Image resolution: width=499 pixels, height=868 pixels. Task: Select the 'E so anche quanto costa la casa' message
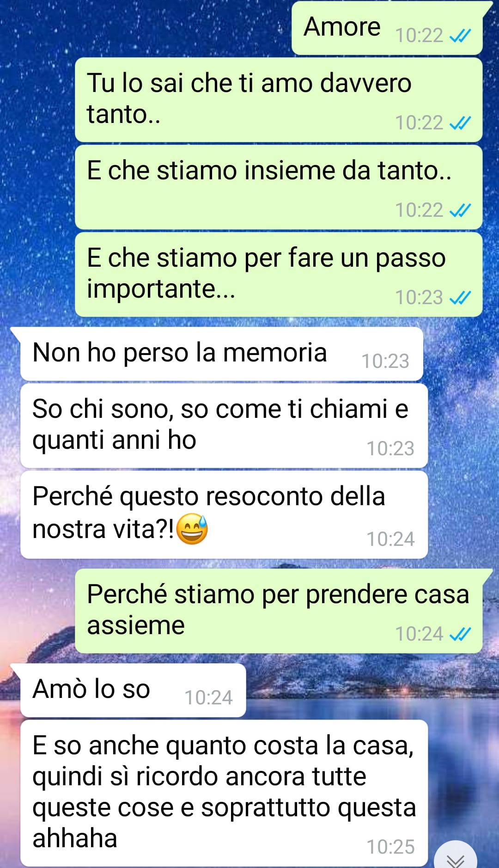224,793
